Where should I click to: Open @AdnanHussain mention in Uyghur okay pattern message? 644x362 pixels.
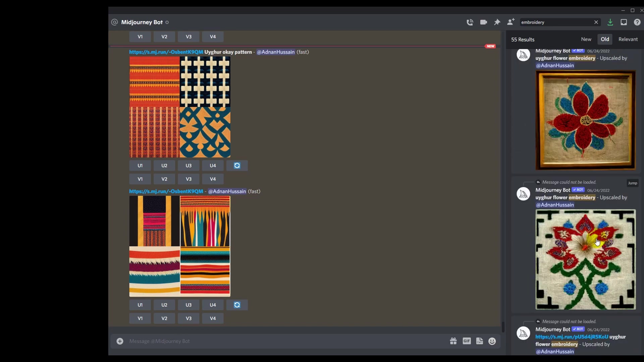click(x=276, y=52)
